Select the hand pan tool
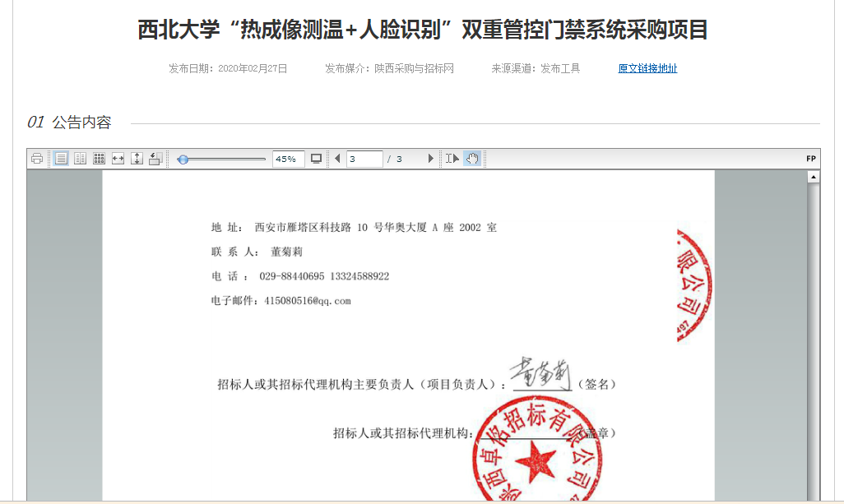 [472, 159]
